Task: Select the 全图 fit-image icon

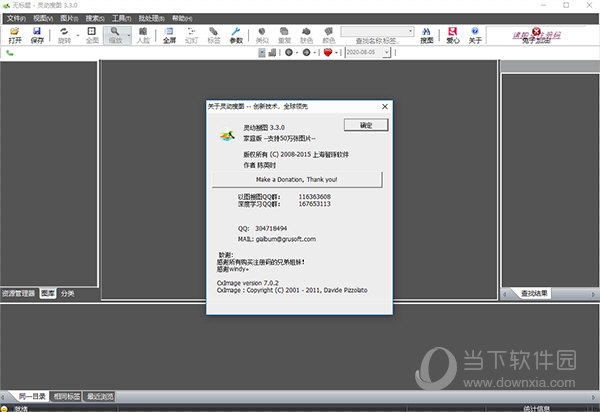Action: [92, 35]
